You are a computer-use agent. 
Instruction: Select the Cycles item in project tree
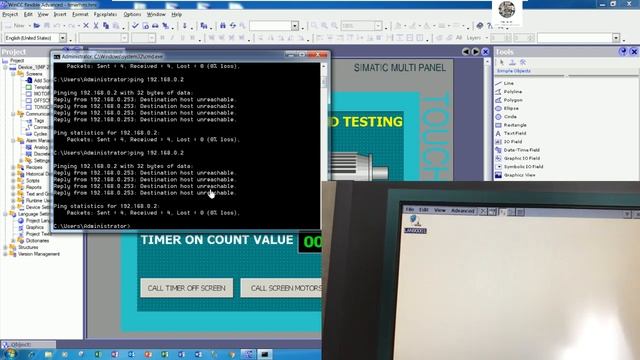[x=40, y=134]
